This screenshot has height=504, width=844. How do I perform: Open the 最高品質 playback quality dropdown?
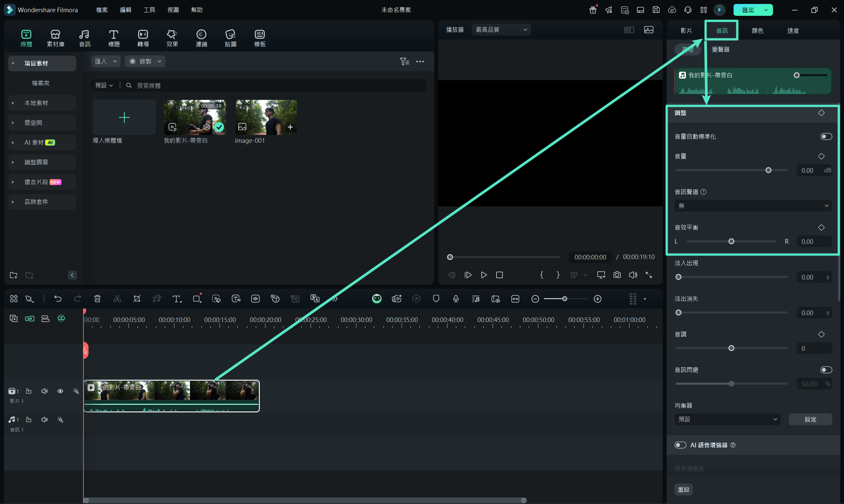tap(501, 30)
